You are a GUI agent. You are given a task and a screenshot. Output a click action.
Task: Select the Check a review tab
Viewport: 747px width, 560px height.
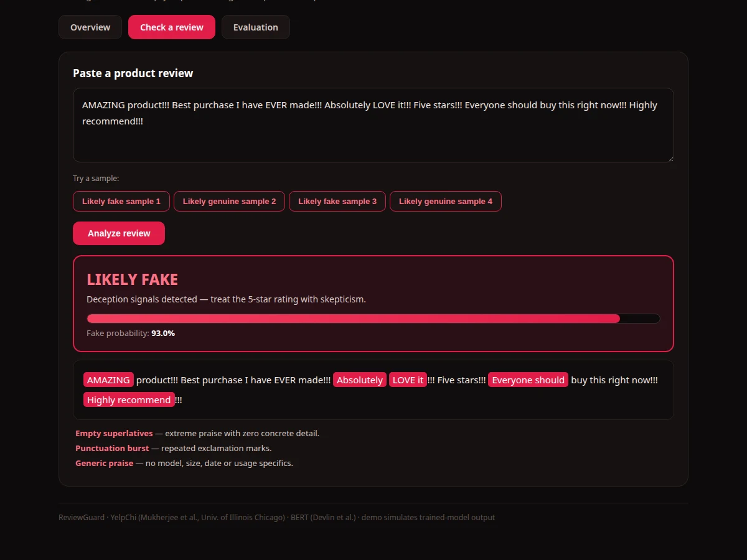pos(172,27)
